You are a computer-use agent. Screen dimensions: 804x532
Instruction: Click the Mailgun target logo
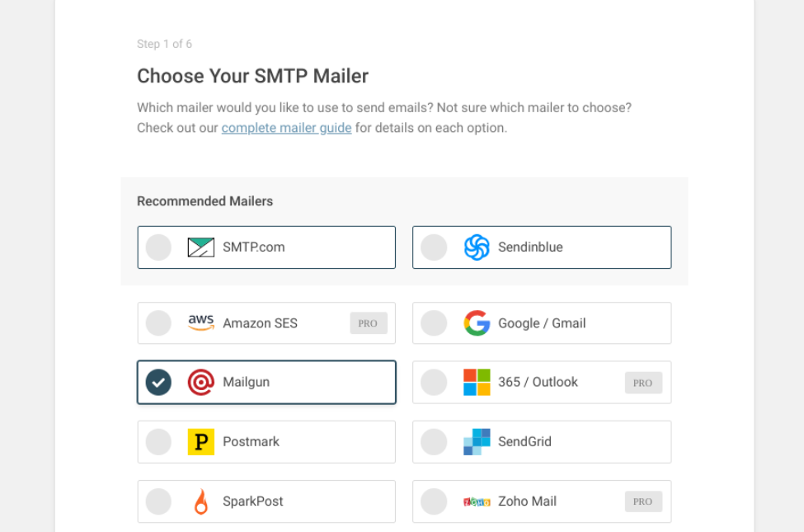[x=200, y=382]
